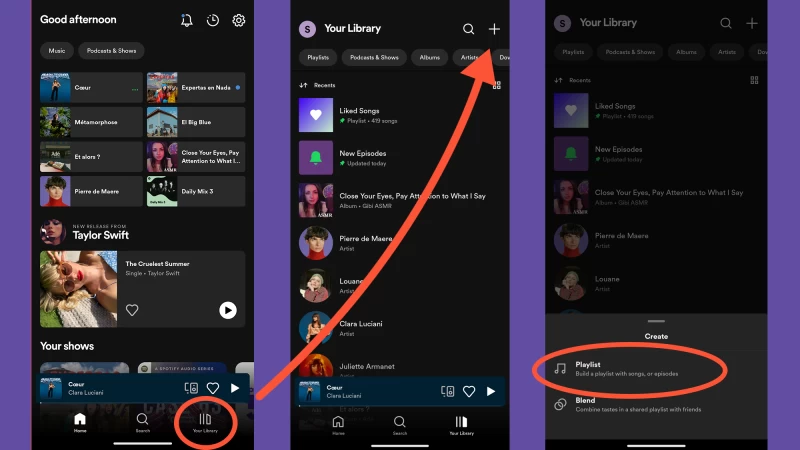Tap the plus icon under the red arrow
Image resolution: width=800 pixels, height=450 pixels.
(x=494, y=29)
